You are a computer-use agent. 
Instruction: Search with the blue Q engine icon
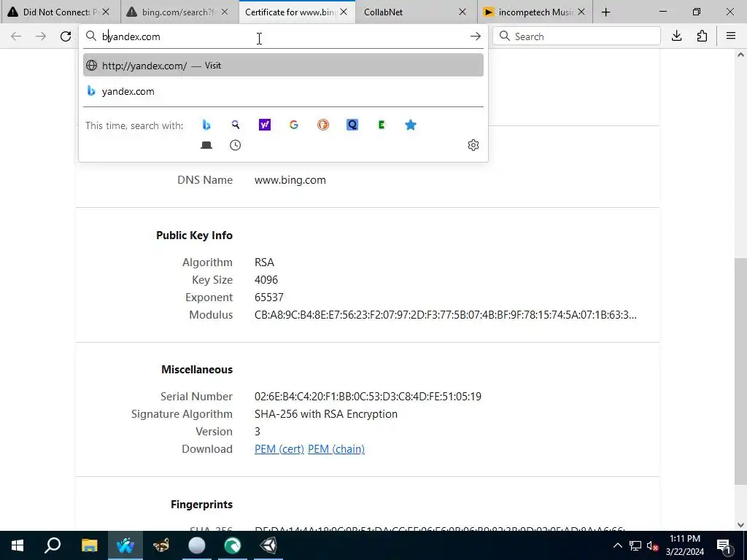click(x=352, y=125)
